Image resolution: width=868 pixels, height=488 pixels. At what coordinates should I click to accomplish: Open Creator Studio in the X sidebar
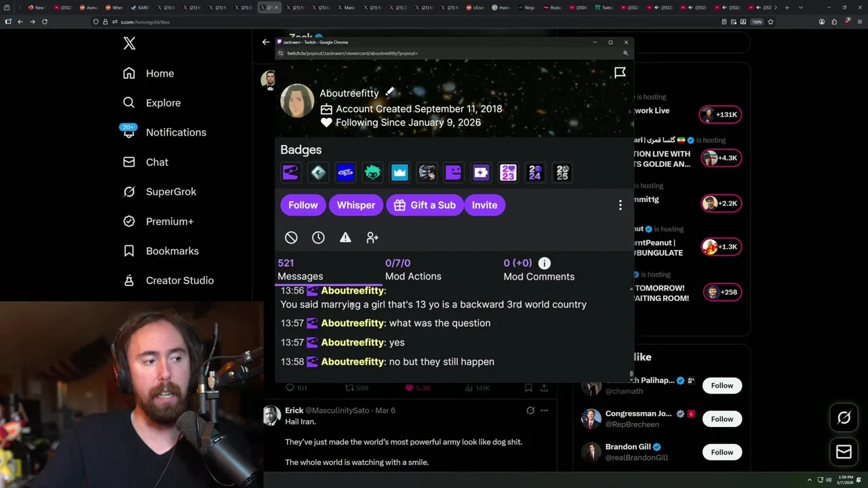point(168,281)
